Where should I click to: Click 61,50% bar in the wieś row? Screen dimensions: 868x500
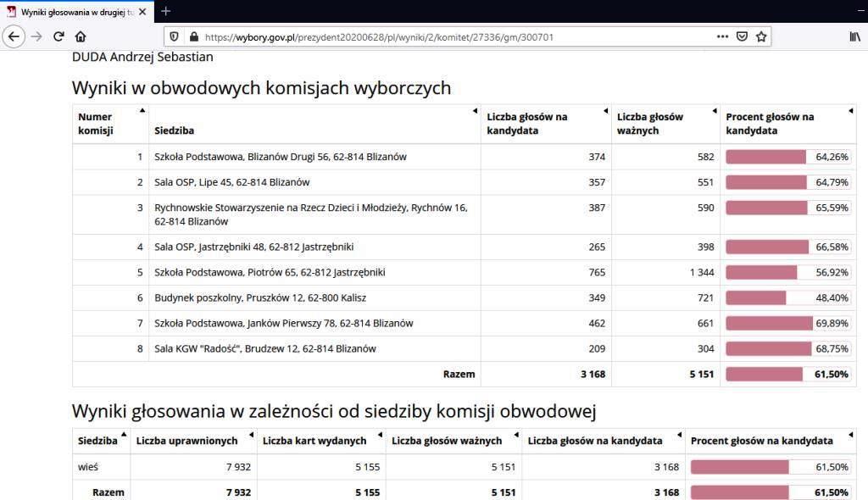(770, 467)
